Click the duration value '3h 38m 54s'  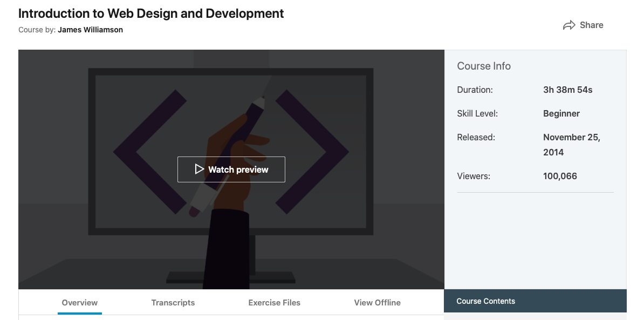click(567, 90)
